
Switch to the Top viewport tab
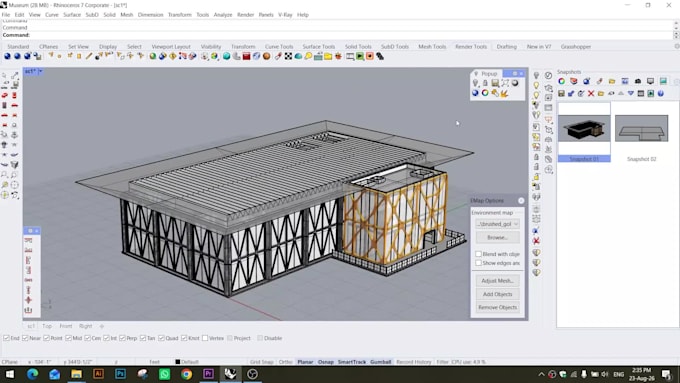click(x=47, y=326)
